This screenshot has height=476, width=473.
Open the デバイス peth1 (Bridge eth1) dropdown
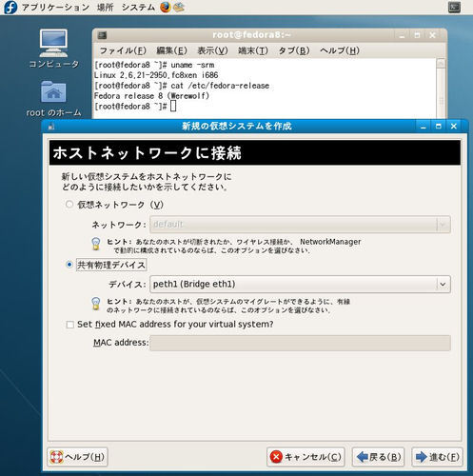300,284
